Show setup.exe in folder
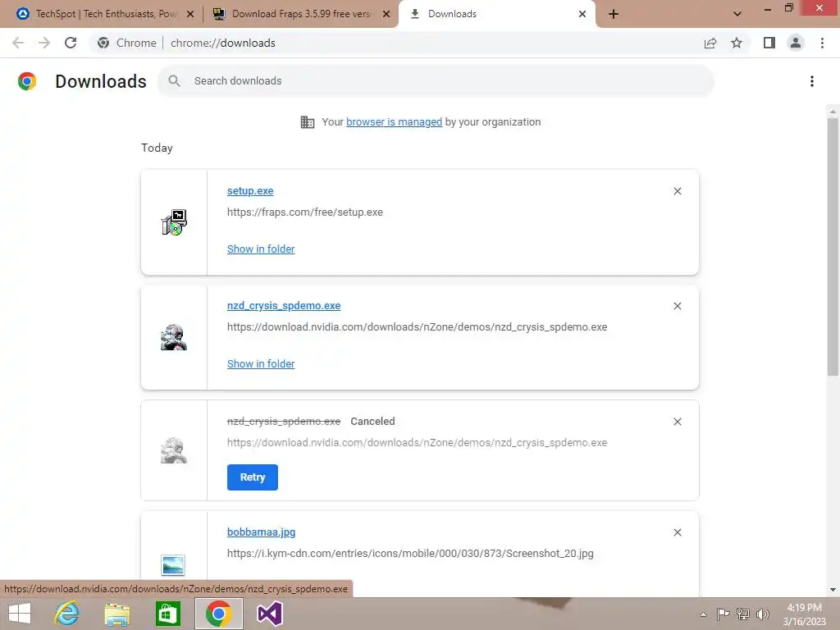Image resolution: width=840 pixels, height=630 pixels. (261, 249)
